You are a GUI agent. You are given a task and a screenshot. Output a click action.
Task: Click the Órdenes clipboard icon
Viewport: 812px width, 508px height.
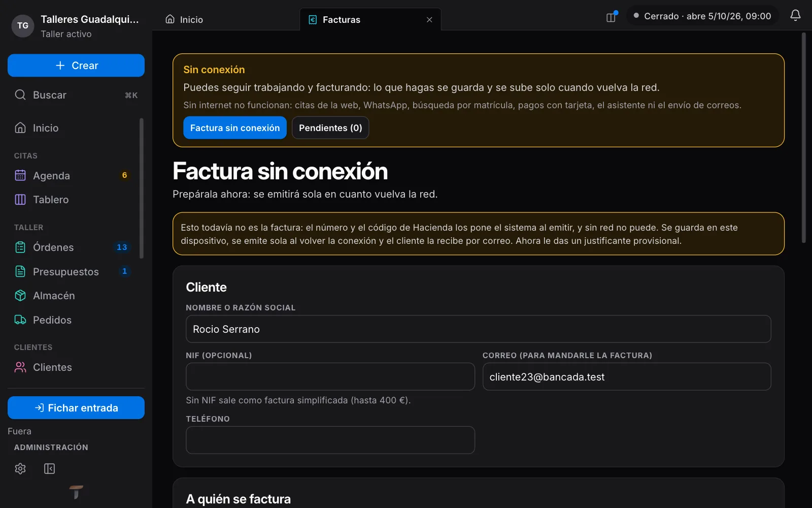20,247
